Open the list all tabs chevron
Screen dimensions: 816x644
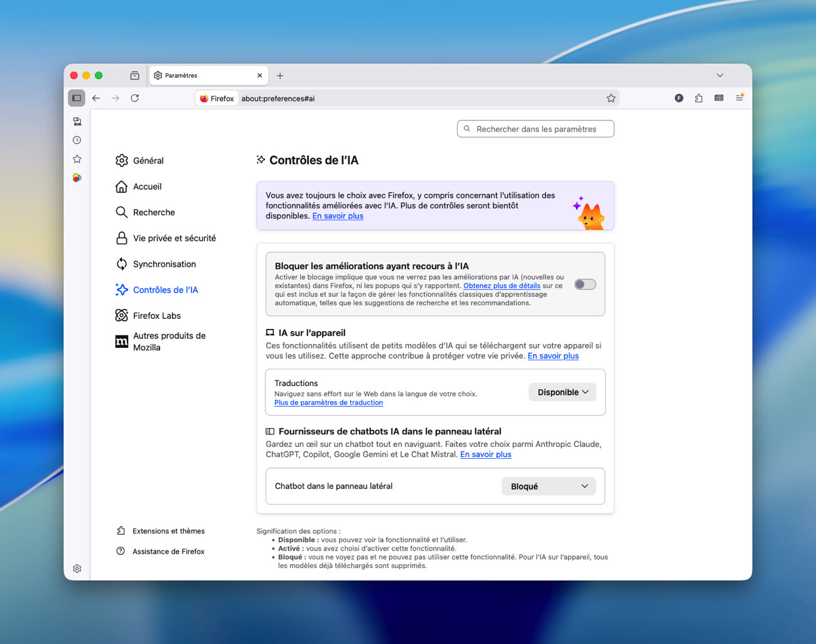(720, 75)
